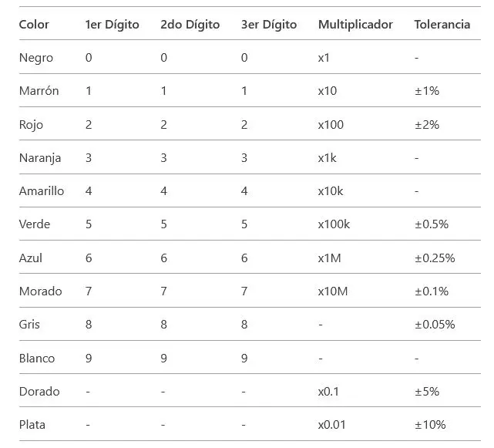
Task: Click the Gris row label
Action: point(31,325)
